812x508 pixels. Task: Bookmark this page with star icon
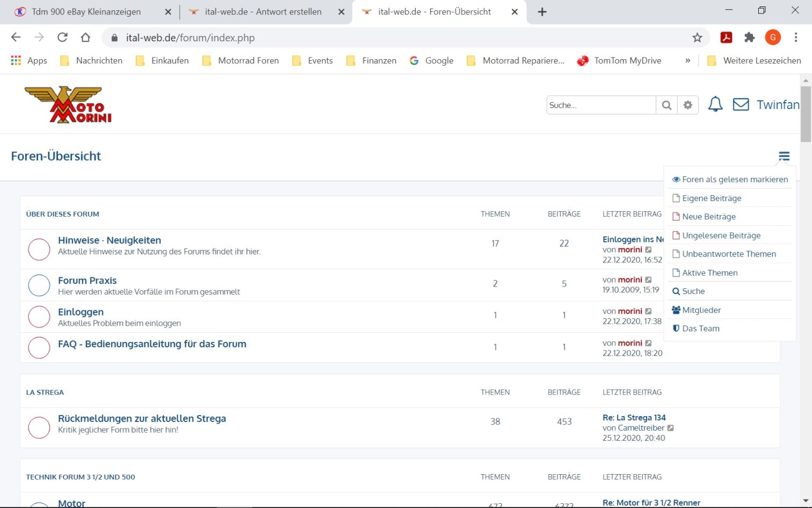697,38
